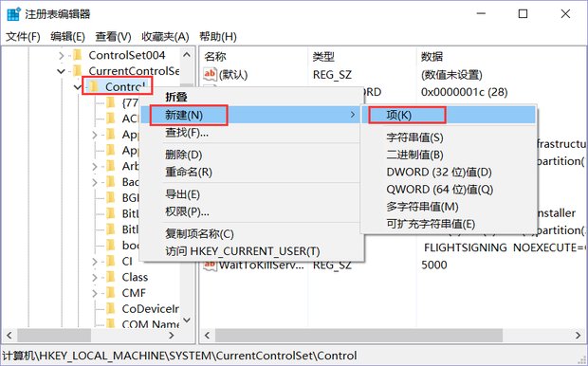Click the string icon beside (默认) value
This screenshot has height=366, width=588.
pos(210,74)
